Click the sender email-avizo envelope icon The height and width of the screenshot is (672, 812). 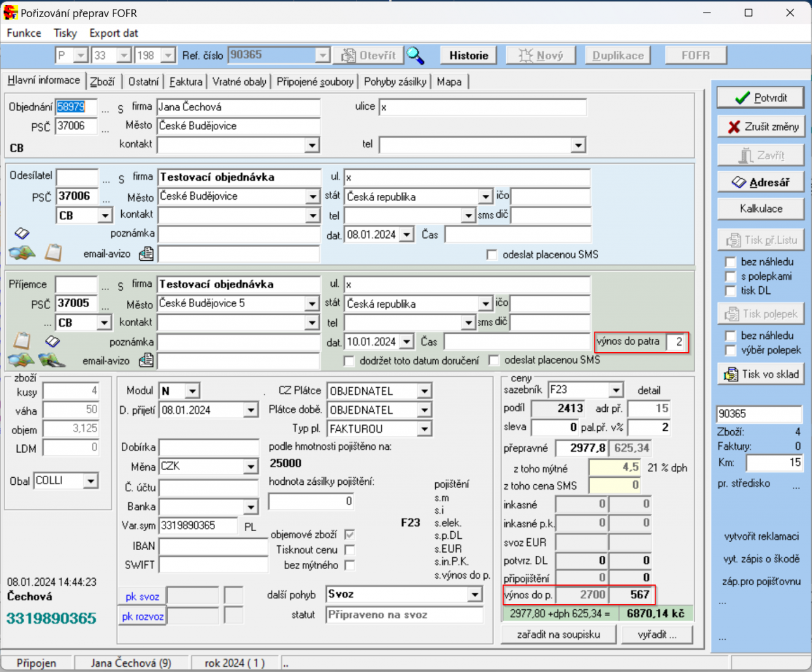click(146, 254)
